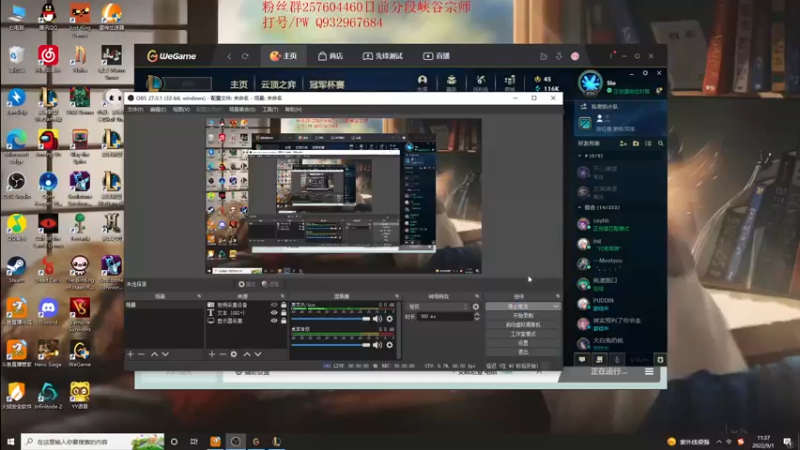800x450 pixels.
Task: Open source properties gear in Sources panel
Action: [234, 354]
